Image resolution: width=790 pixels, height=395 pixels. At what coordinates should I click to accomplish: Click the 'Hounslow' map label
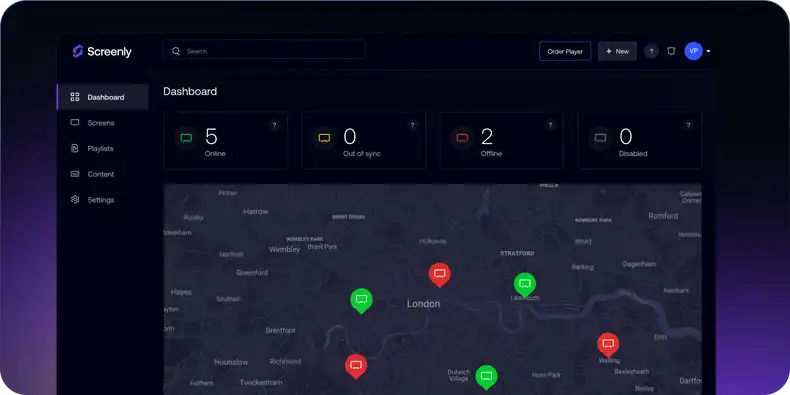point(231,362)
